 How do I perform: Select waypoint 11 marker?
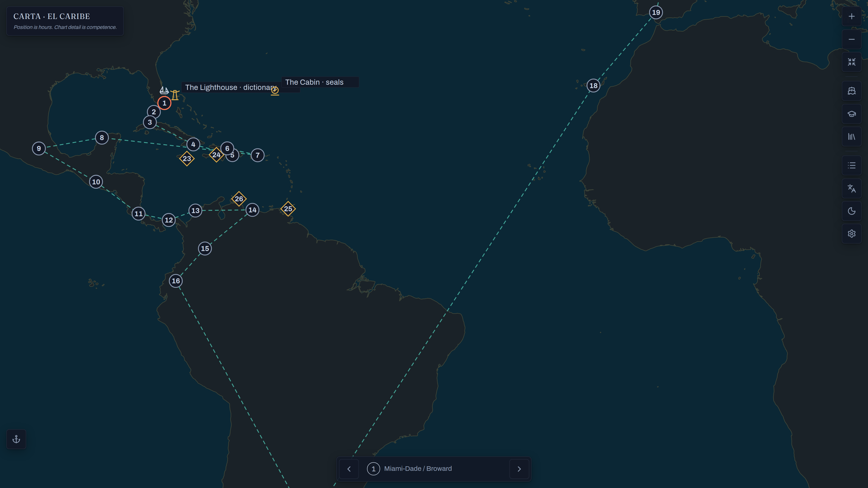tap(139, 213)
